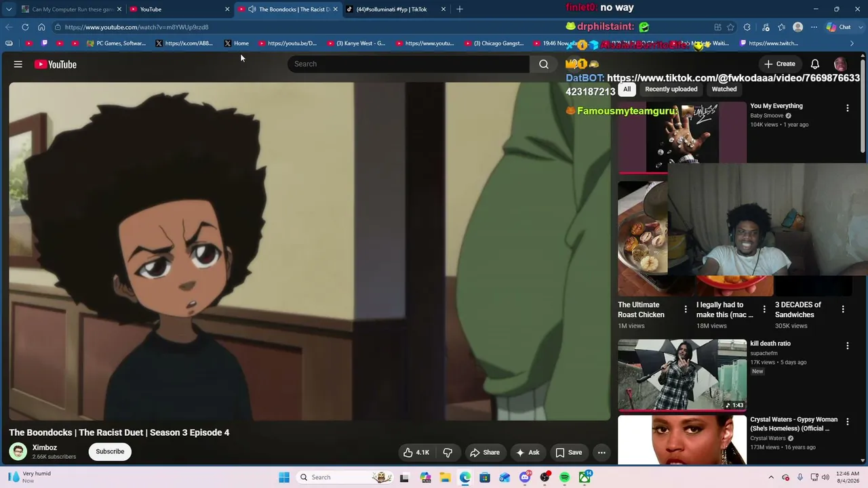Open Spotify from the taskbar
Screen dimensions: 868x488
coord(564,477)
